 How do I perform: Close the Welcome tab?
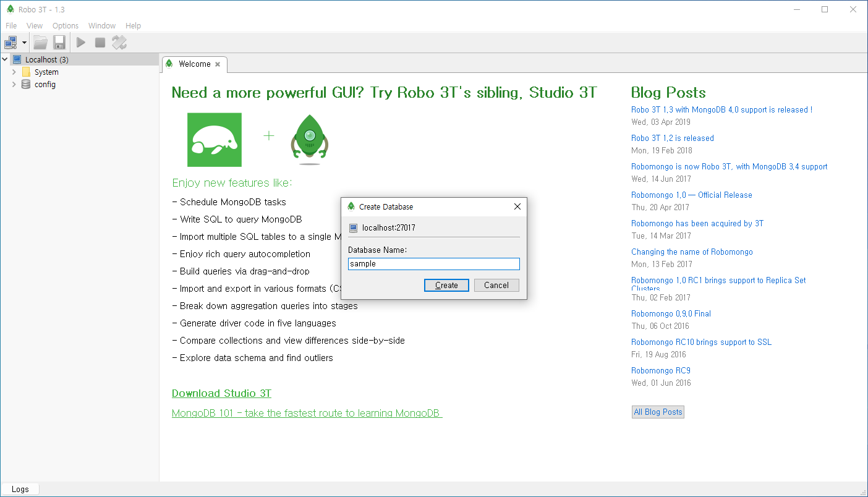(218, 64)
